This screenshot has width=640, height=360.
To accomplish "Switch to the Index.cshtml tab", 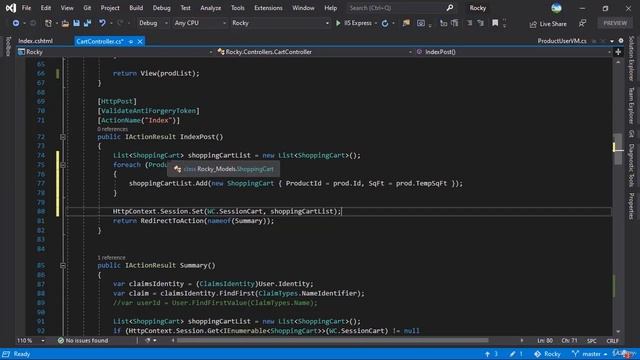I will [x=36, y=41].
